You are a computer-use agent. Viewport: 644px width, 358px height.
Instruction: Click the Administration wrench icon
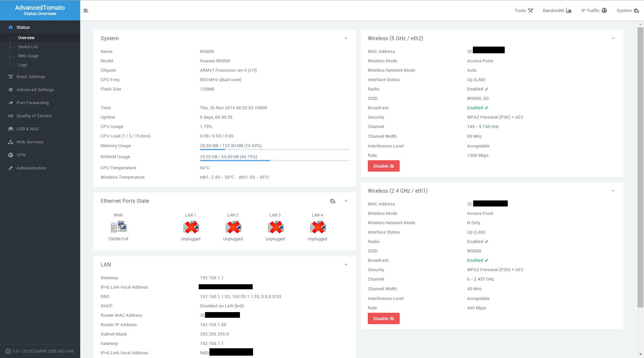click(10, 168)
